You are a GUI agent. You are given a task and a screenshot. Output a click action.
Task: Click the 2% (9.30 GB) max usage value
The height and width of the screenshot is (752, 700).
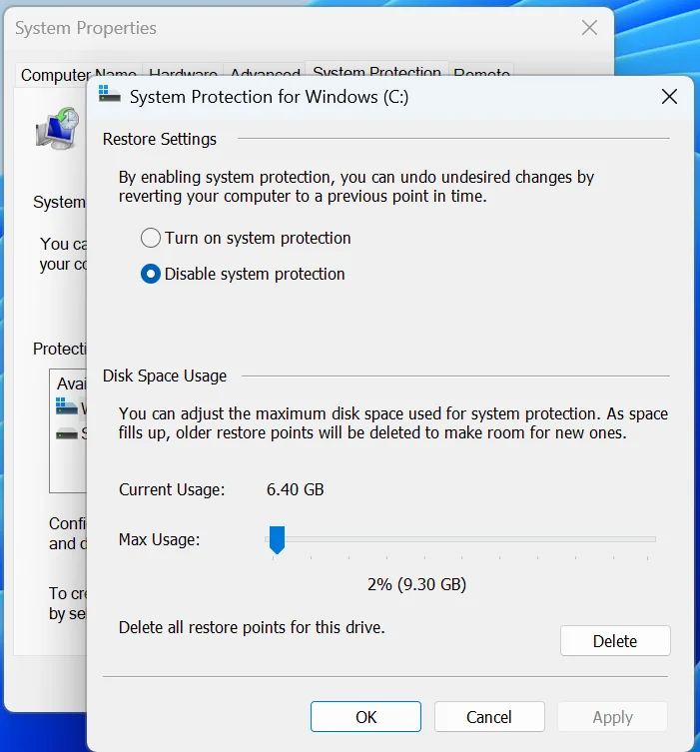click(416, 584)
